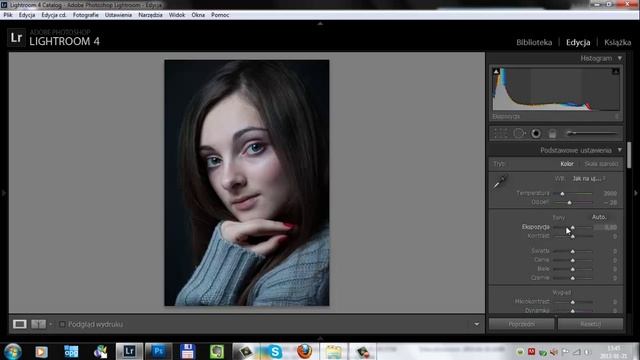Click the Temperatura value field
Image resolution: width=640 pixels, height=360 pixels.
[x=610, y=193]
